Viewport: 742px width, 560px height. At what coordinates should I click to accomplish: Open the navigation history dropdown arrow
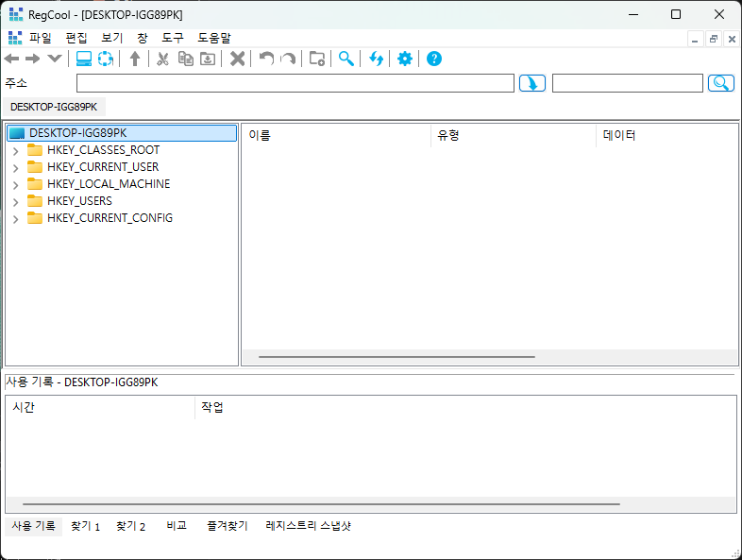tap(55, 59)
